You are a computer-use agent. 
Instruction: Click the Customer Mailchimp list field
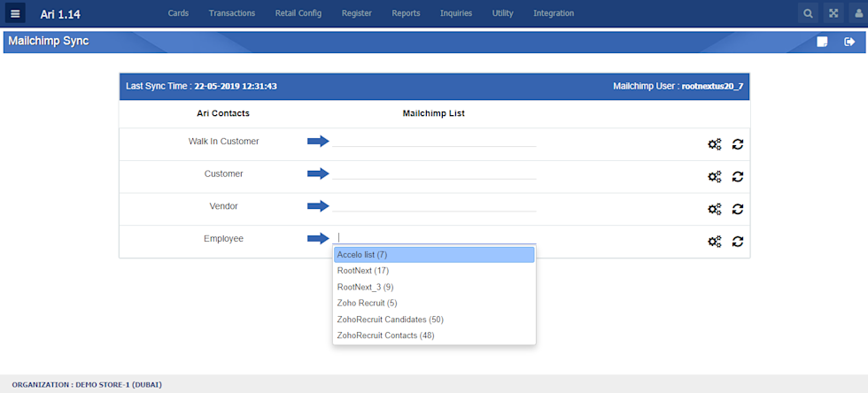[x=434, y=173]
